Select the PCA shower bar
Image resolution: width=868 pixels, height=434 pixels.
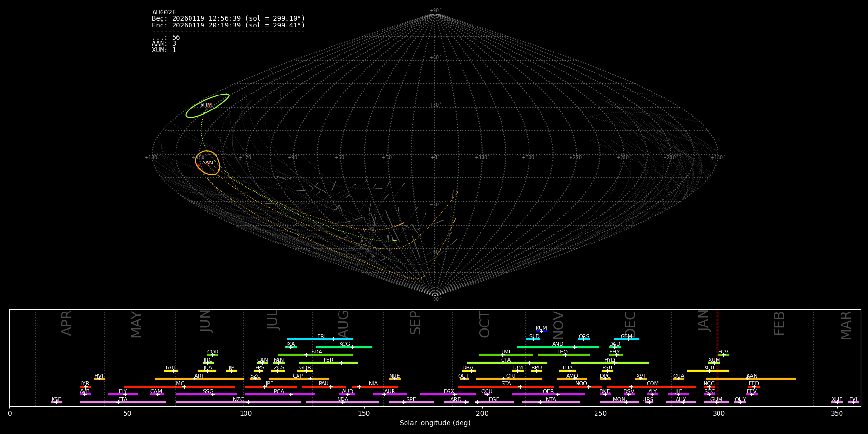tap(280, 394)
